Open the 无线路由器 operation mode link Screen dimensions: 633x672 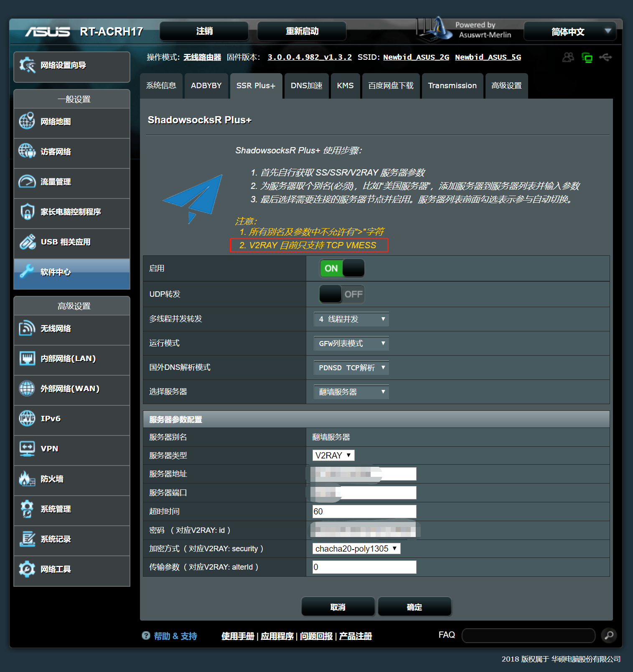[202, 57]
